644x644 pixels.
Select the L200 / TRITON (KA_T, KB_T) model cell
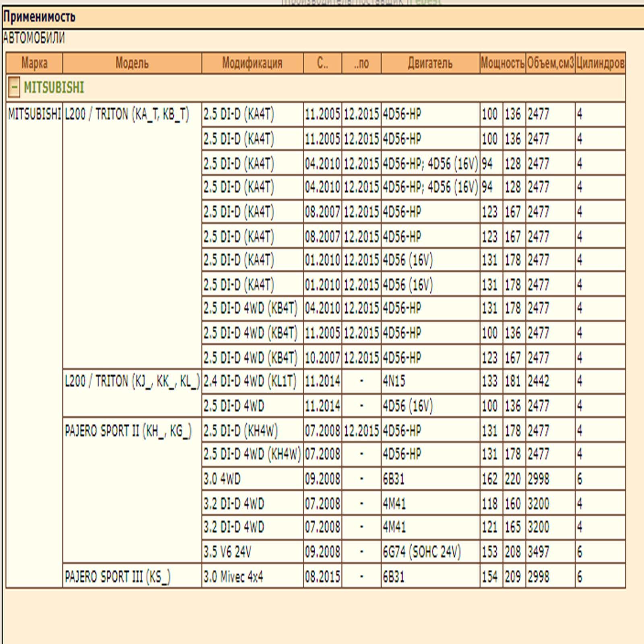127,115
